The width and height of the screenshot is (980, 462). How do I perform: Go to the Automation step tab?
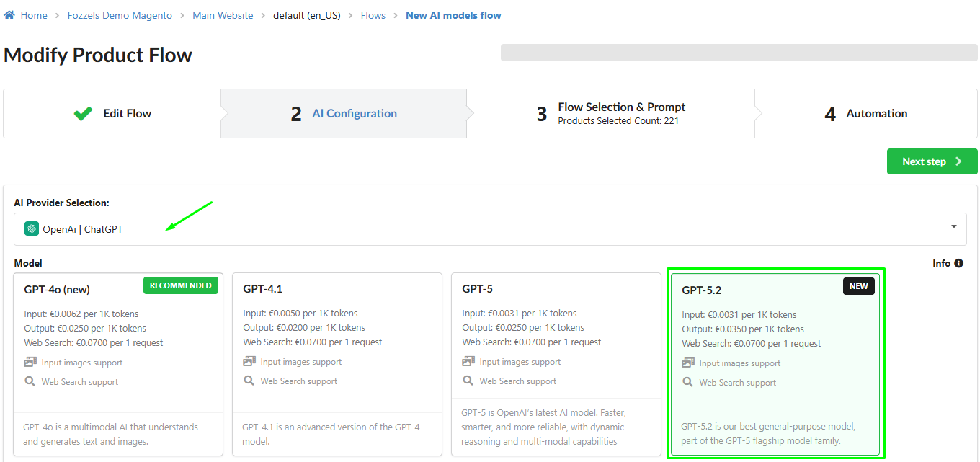865,113
